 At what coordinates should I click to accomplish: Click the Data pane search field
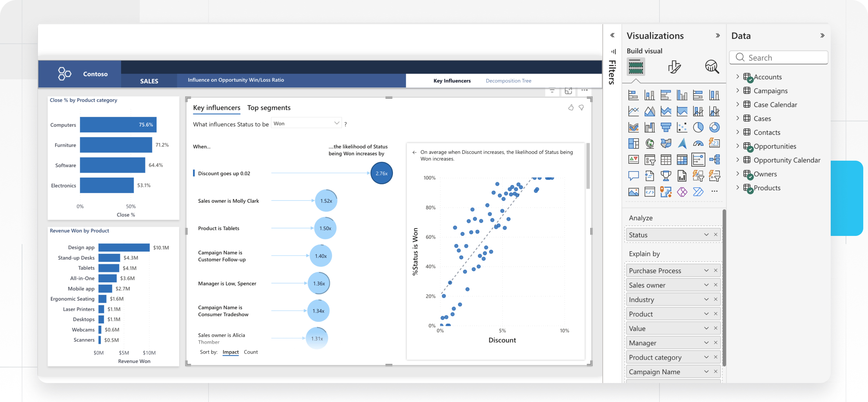tap(778, 57)
